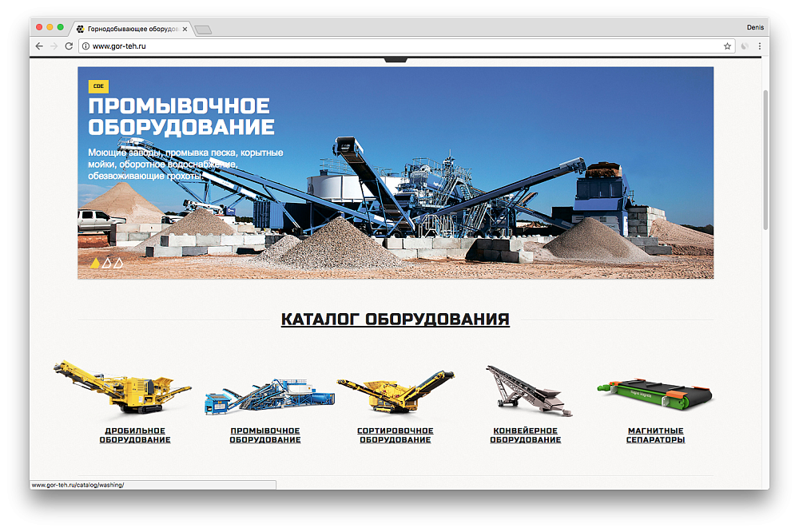Click the browser forward arrow
Image resolution: width=799 pixels, height=532 pixels.
click(54, 46)
